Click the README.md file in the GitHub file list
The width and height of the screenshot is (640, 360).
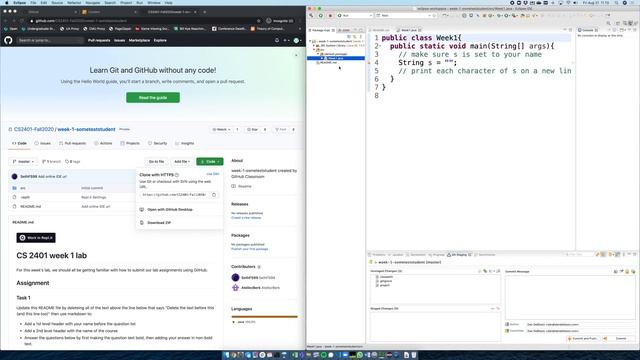point(31,207)
